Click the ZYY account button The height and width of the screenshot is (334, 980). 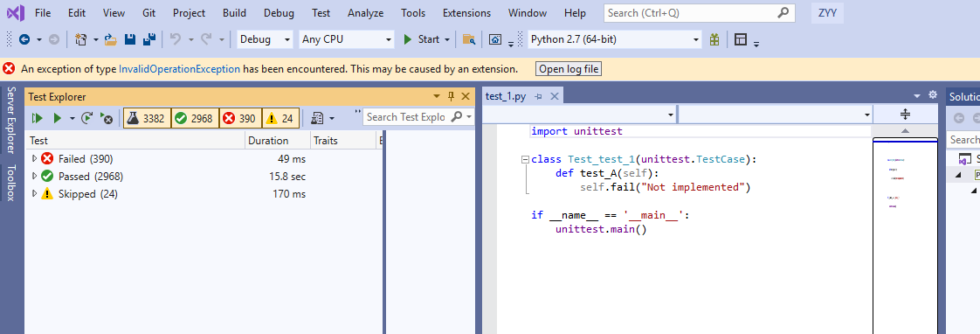[x=827, y=12]
